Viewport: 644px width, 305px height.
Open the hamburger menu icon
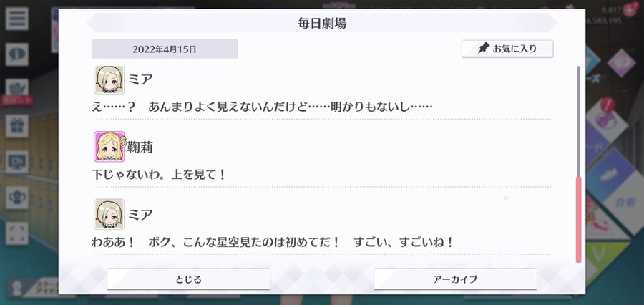(17, 19)
